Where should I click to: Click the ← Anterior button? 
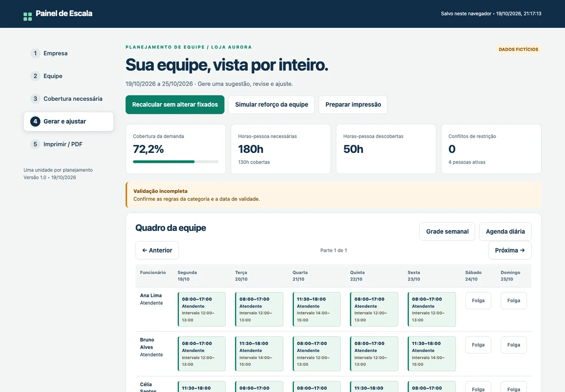coord(157,250)
